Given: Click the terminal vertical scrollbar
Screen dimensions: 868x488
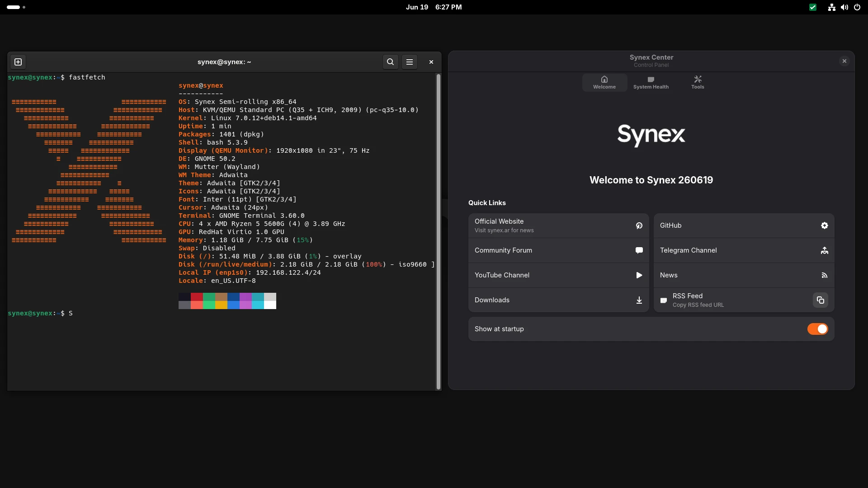Looking at the screenshot, I should point(438,231).
